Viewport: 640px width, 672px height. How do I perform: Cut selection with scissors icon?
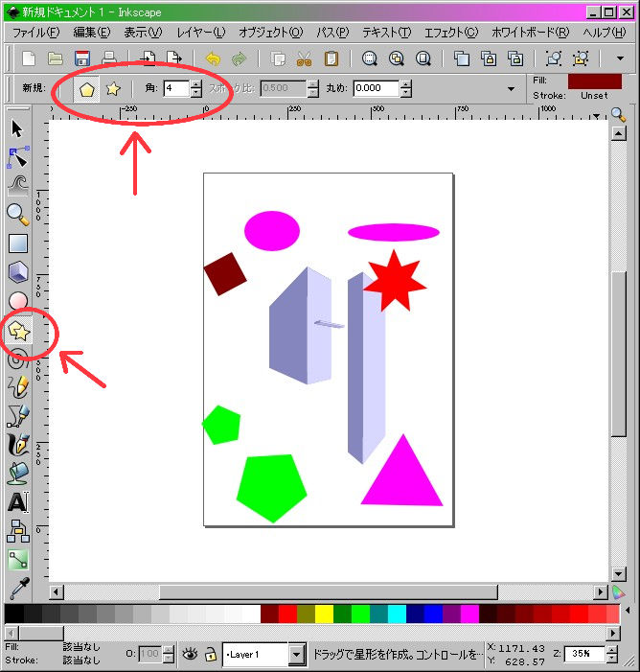304,58
